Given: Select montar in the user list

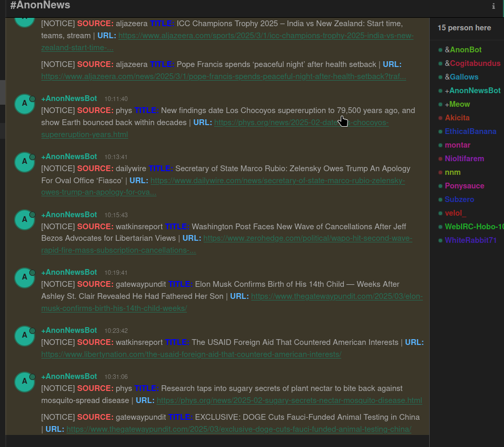Looking at the screenshot, I should pos(458,146).
